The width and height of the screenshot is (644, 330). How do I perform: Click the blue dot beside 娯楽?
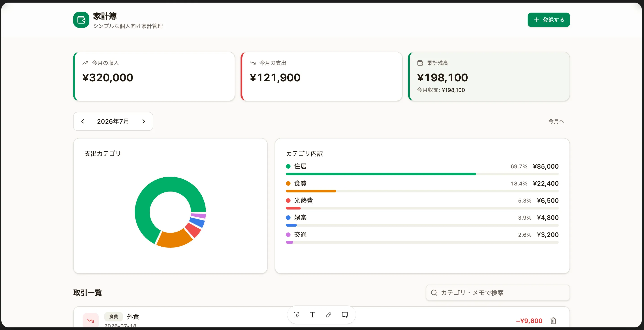click(x=288, y=218)
